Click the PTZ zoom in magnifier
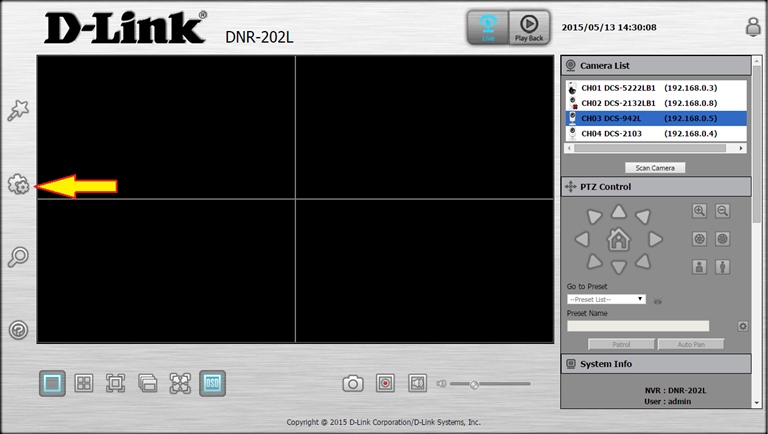 pos(700,211)
